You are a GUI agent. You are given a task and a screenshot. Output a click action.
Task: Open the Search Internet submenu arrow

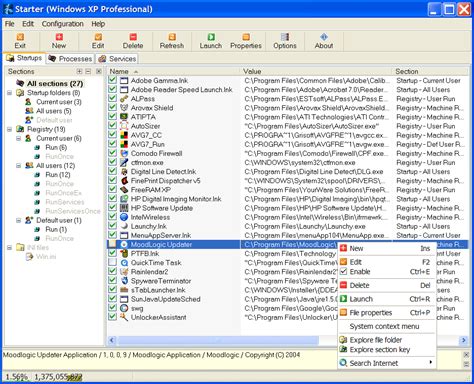tap(431, 363)
